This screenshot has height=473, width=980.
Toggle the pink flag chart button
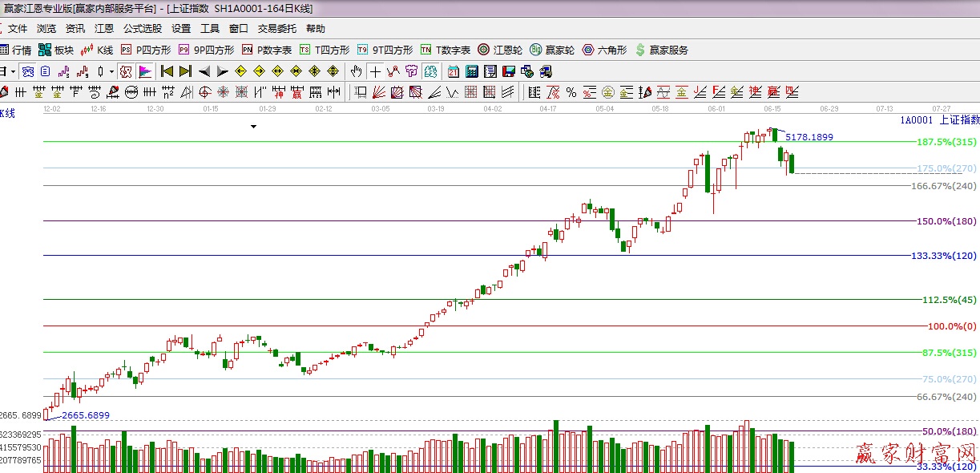coord(145,71)
